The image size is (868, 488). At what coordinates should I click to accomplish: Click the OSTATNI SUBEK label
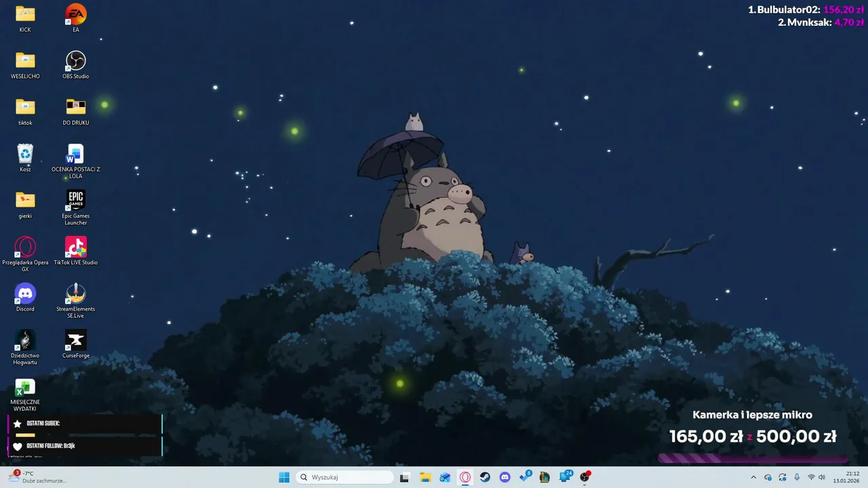pyautogui.click(x=43, y=424)
